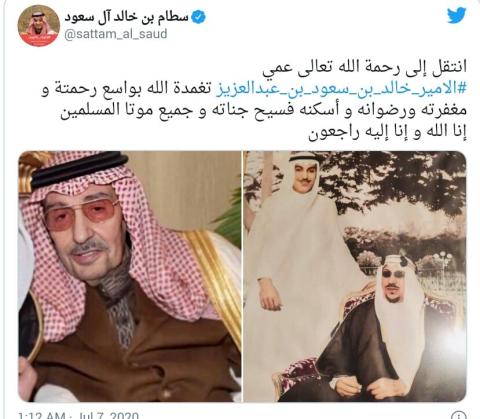Screen dimensions: 480x419
Task: Click the blue verified badge
Action: (x=199, y=17)
